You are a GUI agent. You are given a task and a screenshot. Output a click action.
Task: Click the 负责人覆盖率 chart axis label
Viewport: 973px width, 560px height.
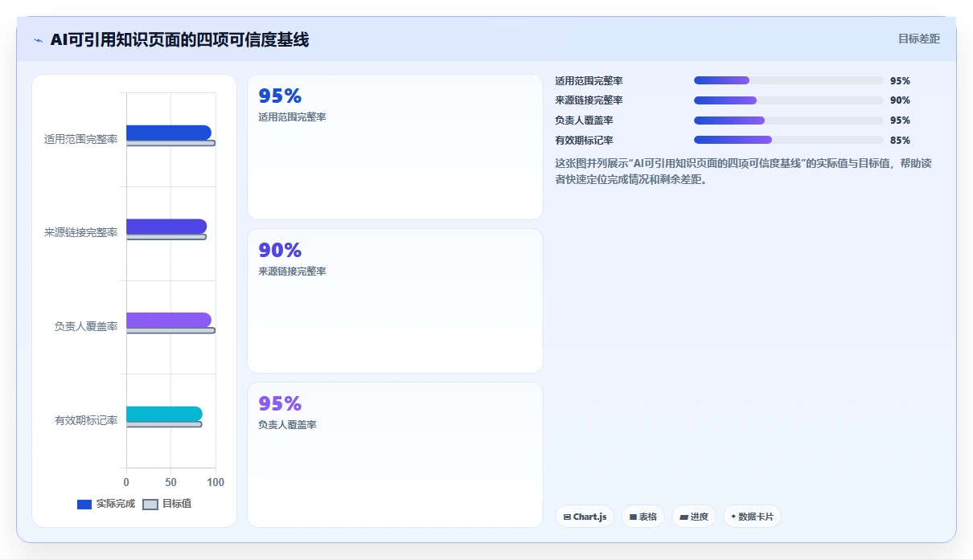tap(86, 326)
